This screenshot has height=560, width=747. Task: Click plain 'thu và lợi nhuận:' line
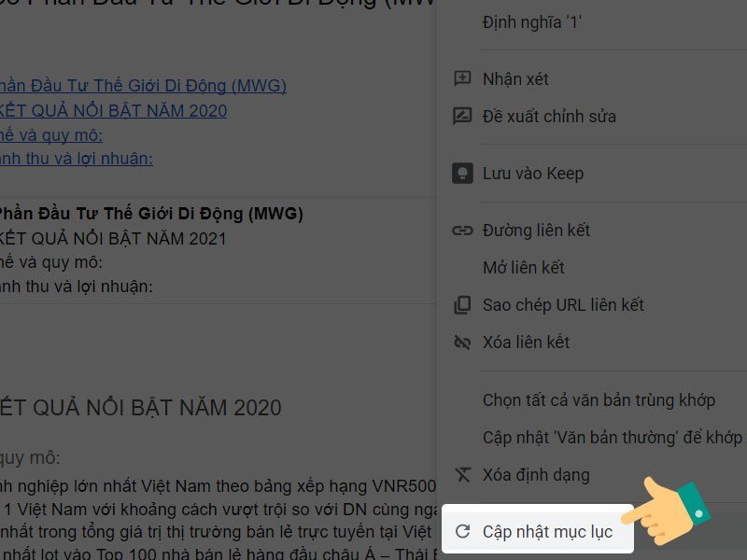pos(77,287)
